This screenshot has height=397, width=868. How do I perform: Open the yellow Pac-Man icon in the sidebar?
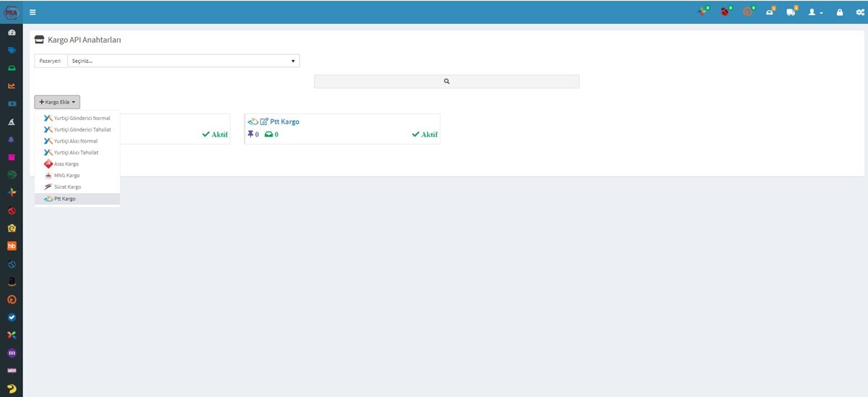pos(12,388)
